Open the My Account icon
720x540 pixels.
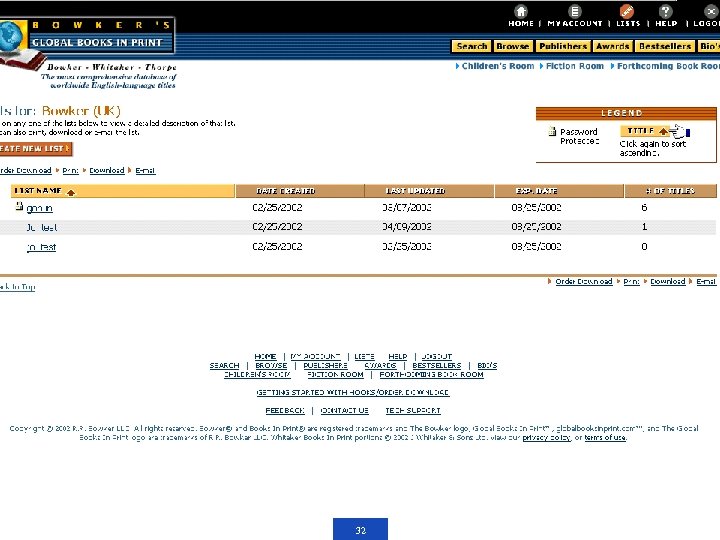pos(574,11)
